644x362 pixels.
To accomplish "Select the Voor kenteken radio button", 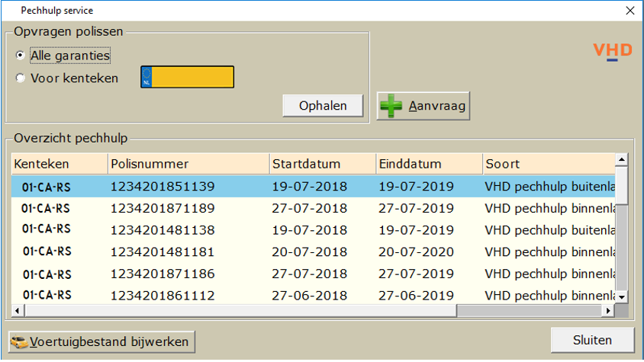I will point(20,78).
